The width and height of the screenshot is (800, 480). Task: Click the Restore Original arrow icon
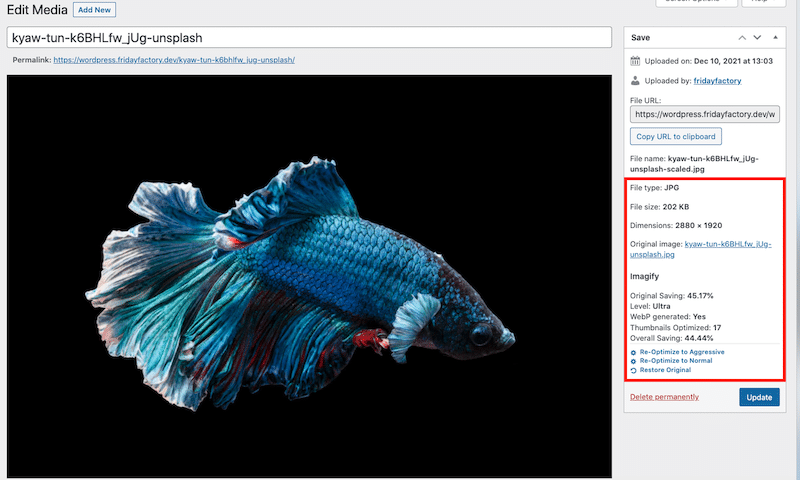click(634, 370)
